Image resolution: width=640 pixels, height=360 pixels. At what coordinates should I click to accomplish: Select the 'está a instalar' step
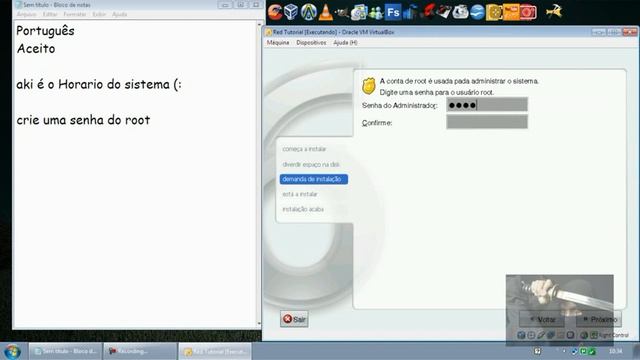click(300, 194)
